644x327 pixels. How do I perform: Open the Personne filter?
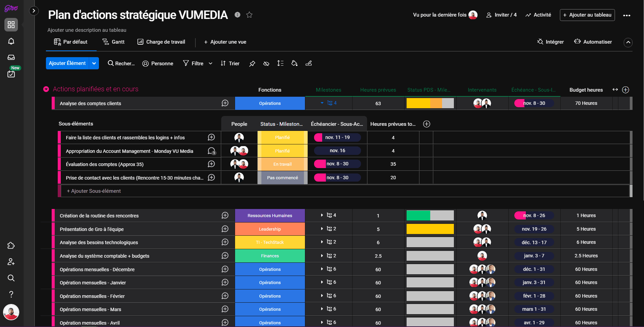coord(158,63)
